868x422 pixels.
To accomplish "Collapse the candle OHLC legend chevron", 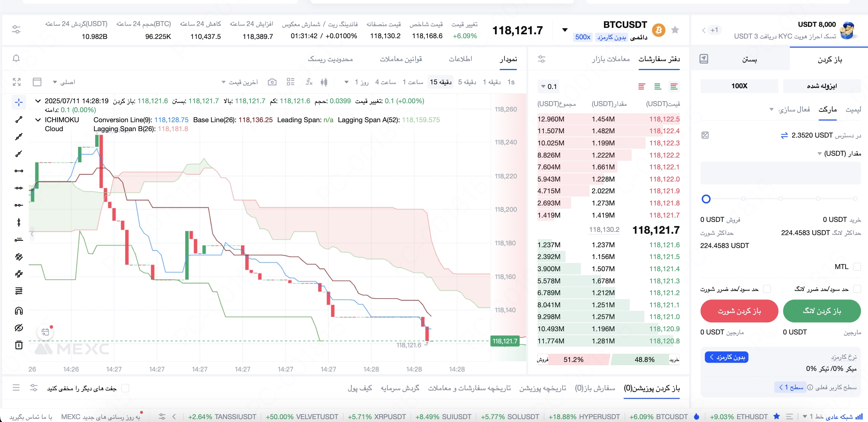I will (38, 101).
